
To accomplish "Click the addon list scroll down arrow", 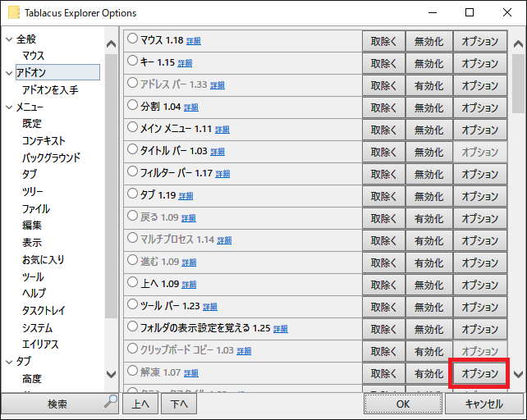I will point(518,374).
